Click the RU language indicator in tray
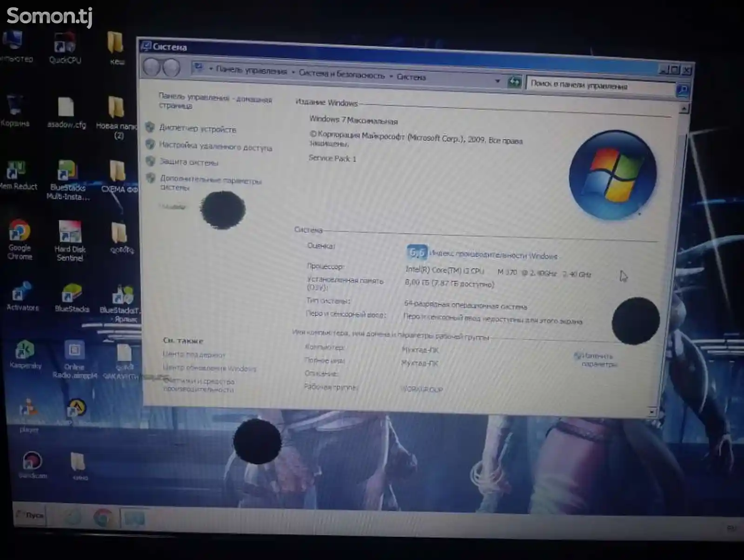Screen dimensions: 744x560 [x=731, y=528]
